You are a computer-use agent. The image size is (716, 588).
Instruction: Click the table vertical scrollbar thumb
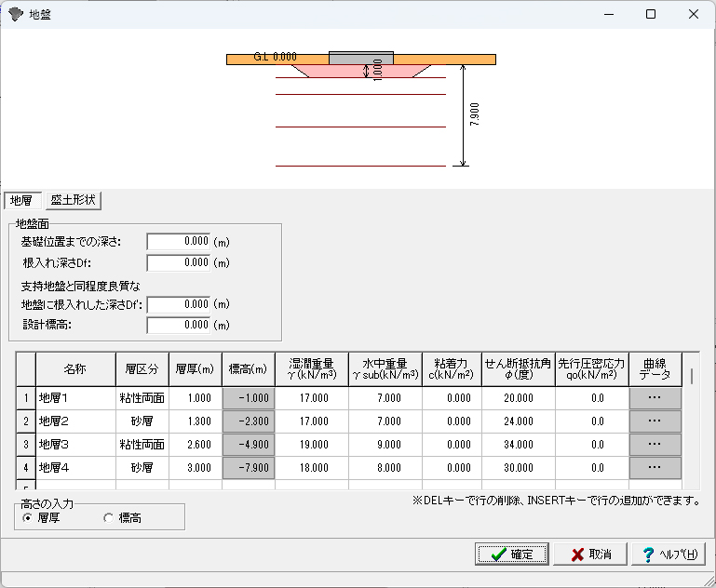coord(692,376)
